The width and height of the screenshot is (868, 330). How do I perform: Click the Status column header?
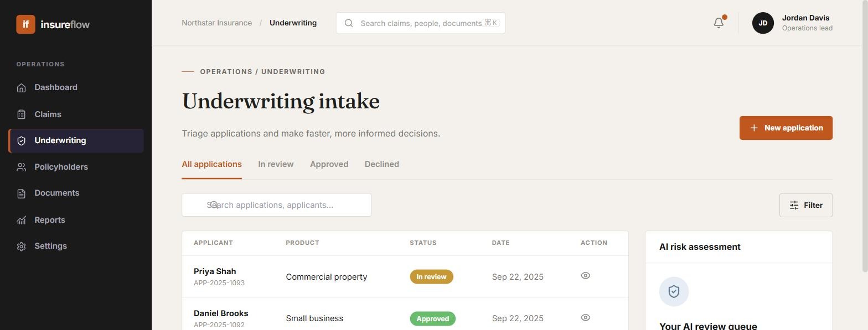point(423,243)
